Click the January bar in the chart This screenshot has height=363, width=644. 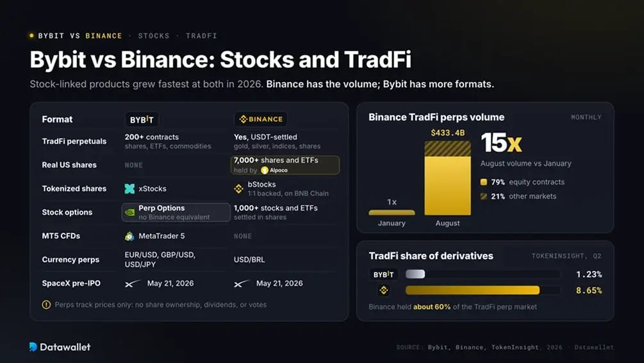pyautogui.click(x=392, y=212)
